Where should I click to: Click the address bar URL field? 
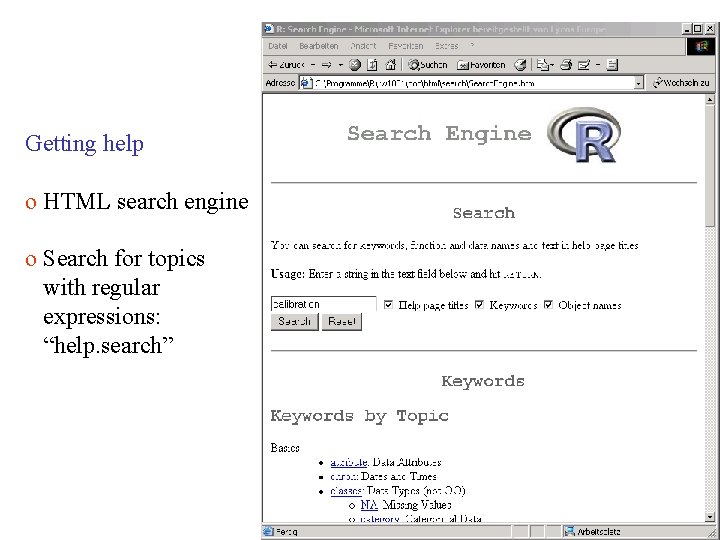coord(467,83)
